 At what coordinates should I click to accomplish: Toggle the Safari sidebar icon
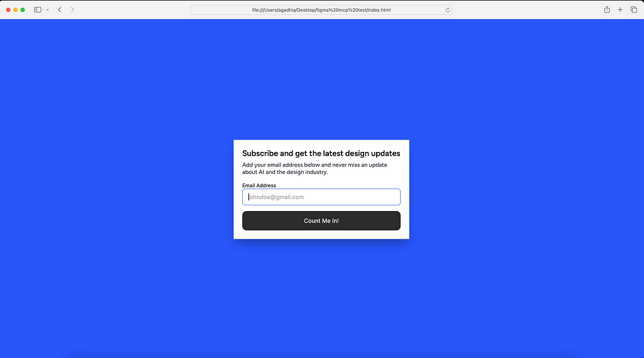pos(37,10)
